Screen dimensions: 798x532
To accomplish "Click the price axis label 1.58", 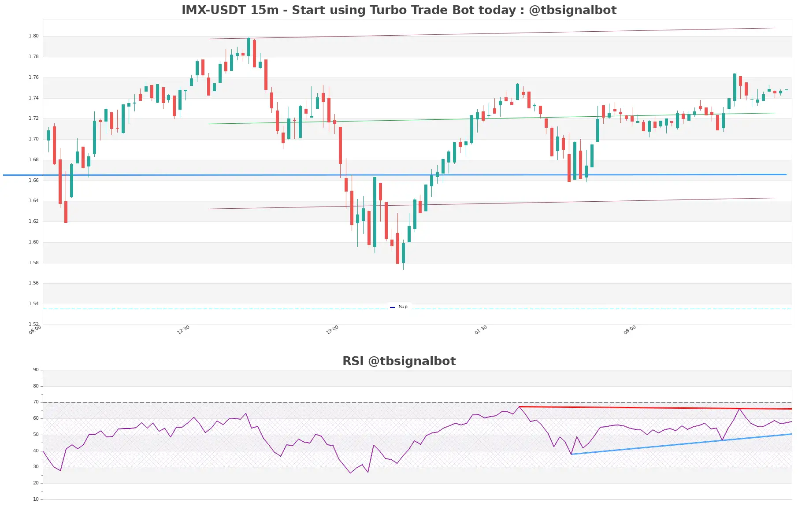I will (x=33, y=263).
